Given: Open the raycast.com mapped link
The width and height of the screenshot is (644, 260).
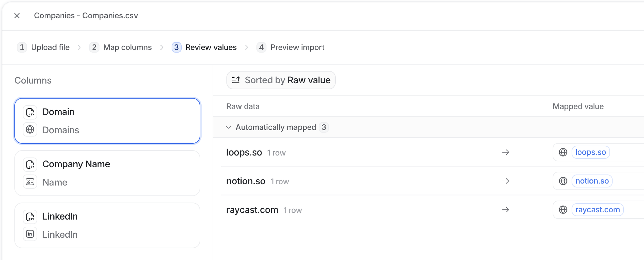Looking at the screenshot, I should 597,210.
